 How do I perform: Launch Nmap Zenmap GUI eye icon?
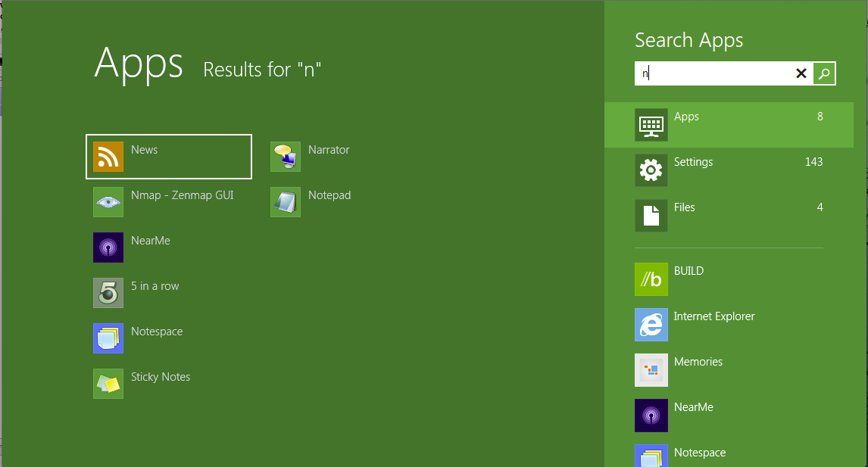[x=108, y=202]
